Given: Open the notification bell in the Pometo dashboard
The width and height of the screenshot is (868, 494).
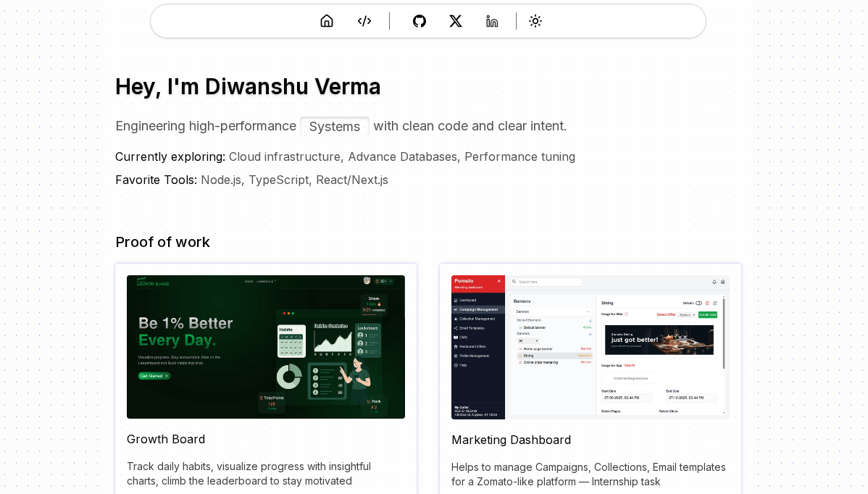Looking at the screenshot, I should coord(714,282).
